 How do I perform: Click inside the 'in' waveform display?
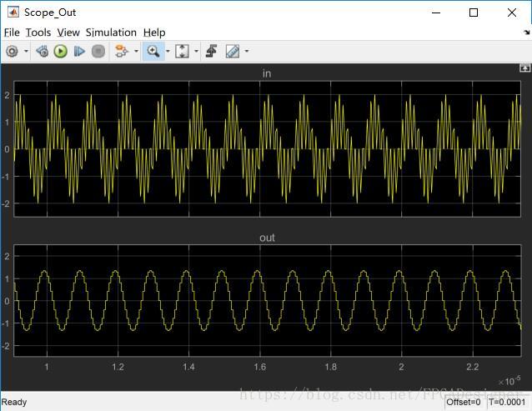[x=267, y=149]
